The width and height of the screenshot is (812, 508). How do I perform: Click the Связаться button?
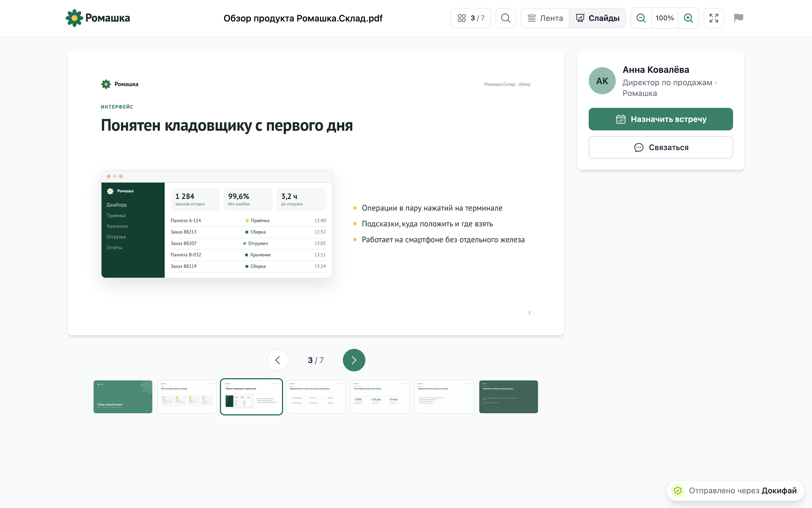(661, 148)
